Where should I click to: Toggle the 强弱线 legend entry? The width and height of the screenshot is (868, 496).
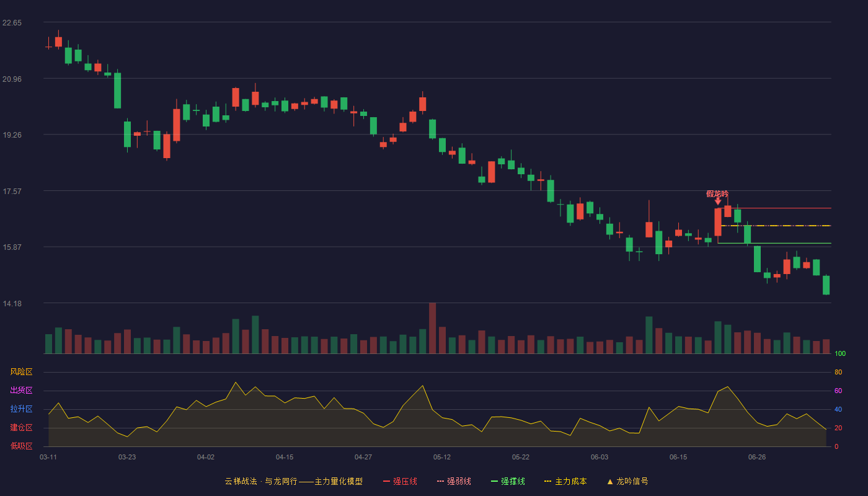coord(454,481)
